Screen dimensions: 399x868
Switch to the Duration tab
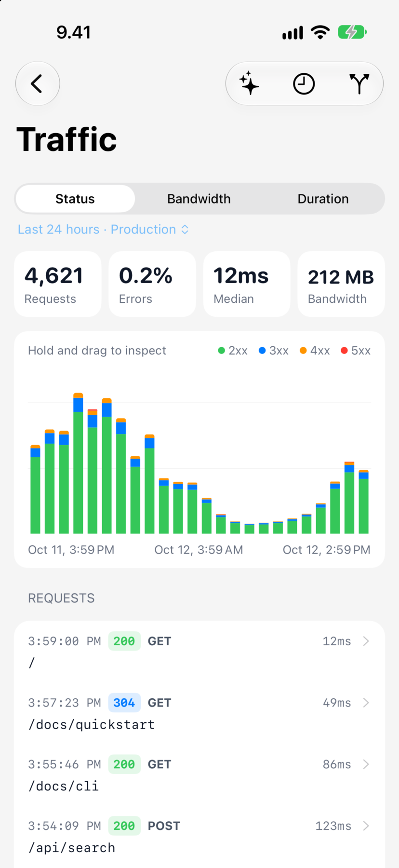pos(323,199)
